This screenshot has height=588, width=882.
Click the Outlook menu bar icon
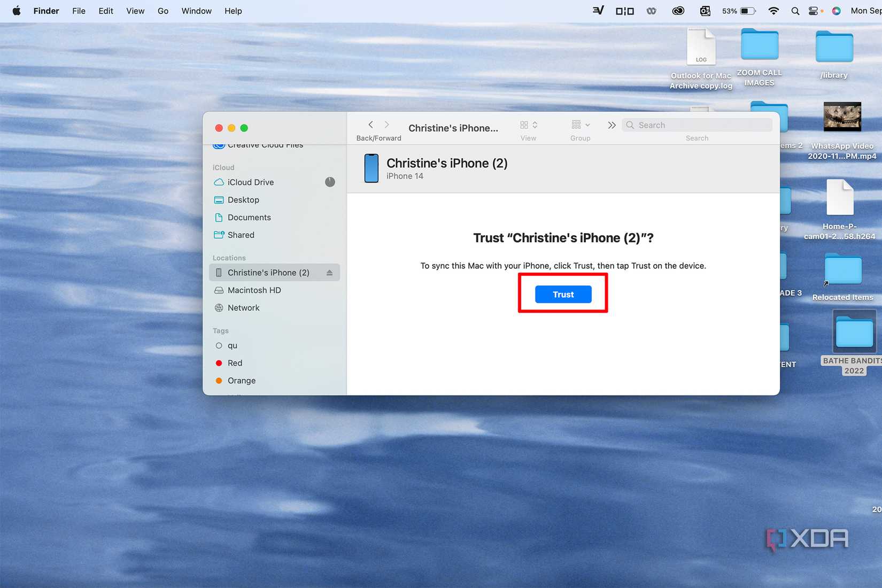point(705,11)
